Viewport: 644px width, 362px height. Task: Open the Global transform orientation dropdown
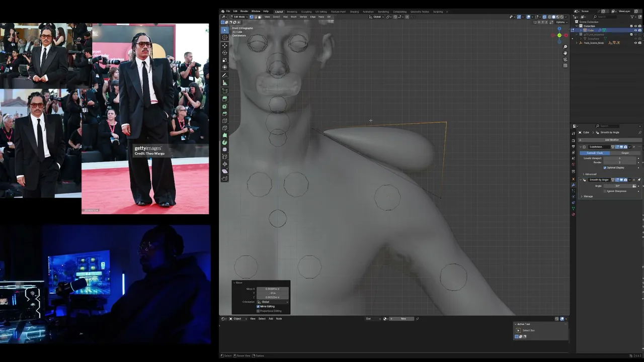tap(377, 17)
